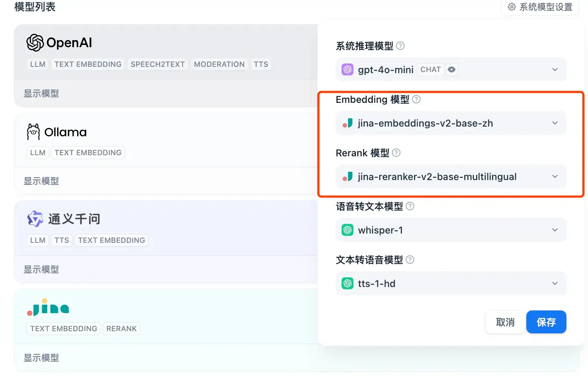This screenshot has height=378, width=588.
Task: Click OpenAI's TTS tag
Action: [261, 64]
